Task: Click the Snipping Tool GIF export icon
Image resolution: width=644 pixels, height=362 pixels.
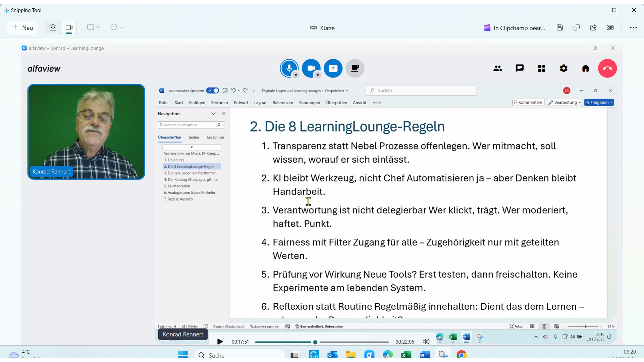Action: [610, 28]
